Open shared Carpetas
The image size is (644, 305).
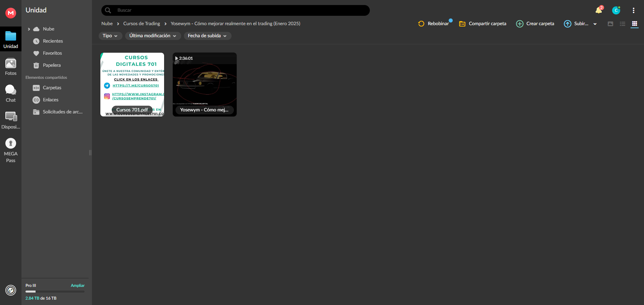pos(52,88)
